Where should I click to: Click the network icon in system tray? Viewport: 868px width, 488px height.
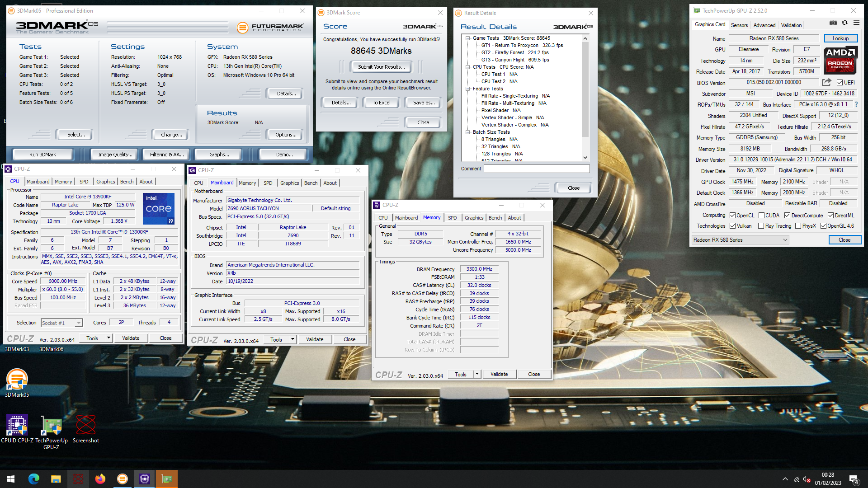(x=796, y=479)
